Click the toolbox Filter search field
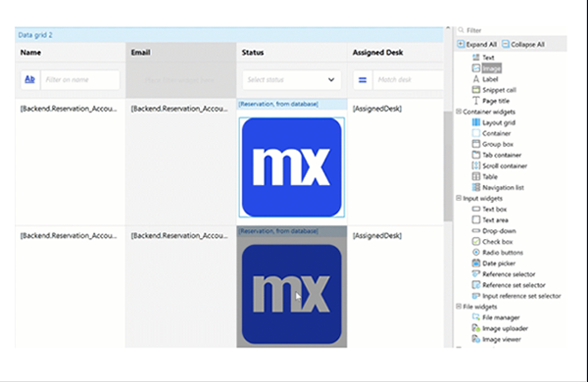 tap(512, 30)
